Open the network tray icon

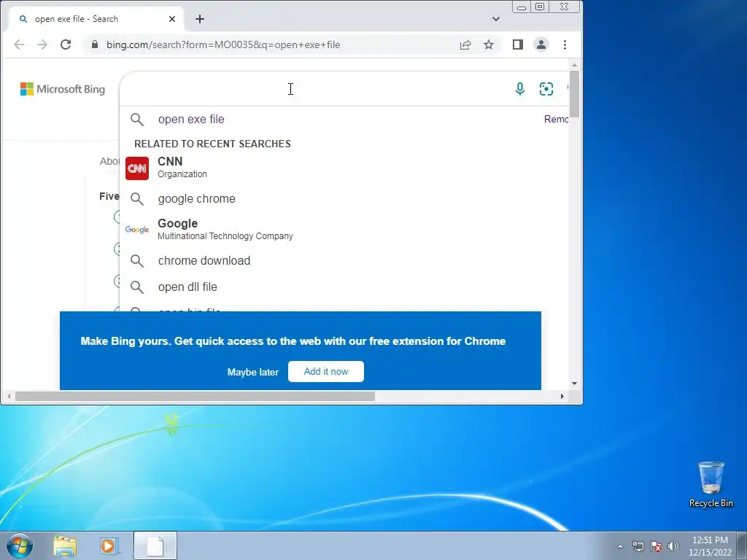click(638, 546)
